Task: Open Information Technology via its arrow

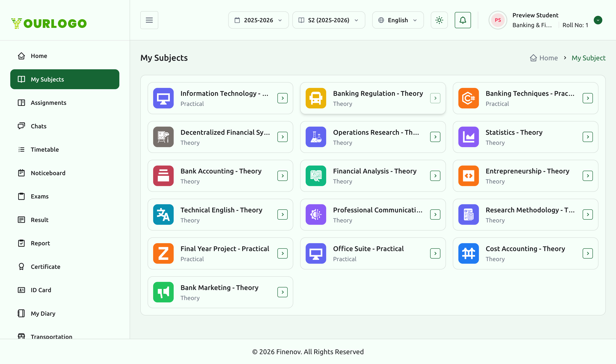Action: point(282,98)
